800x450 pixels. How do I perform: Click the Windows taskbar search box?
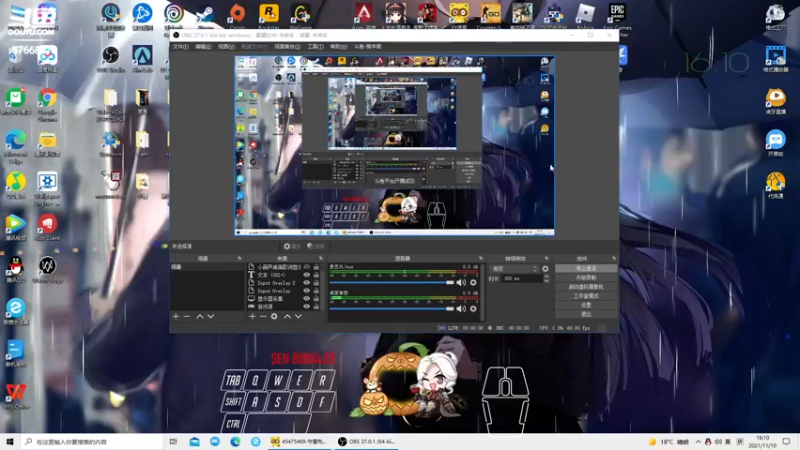click(x=92, y=442)
